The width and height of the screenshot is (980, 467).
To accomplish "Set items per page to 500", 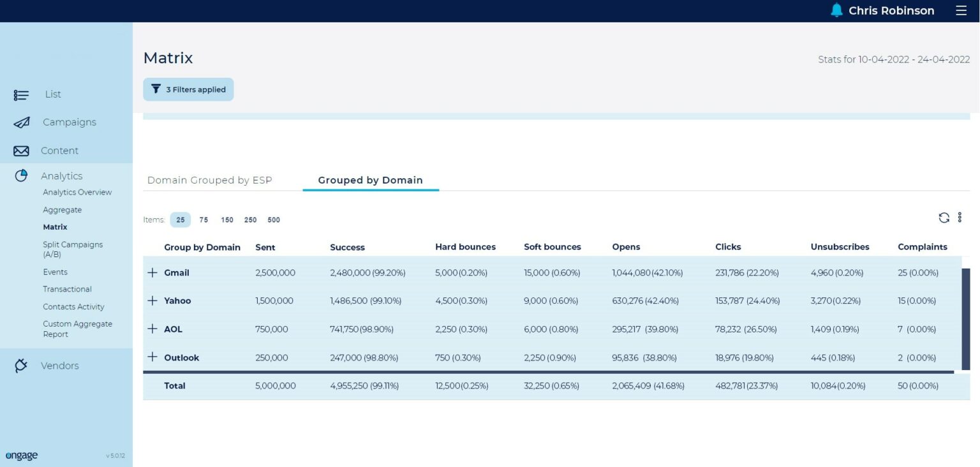I will click(x=274, y=220).
